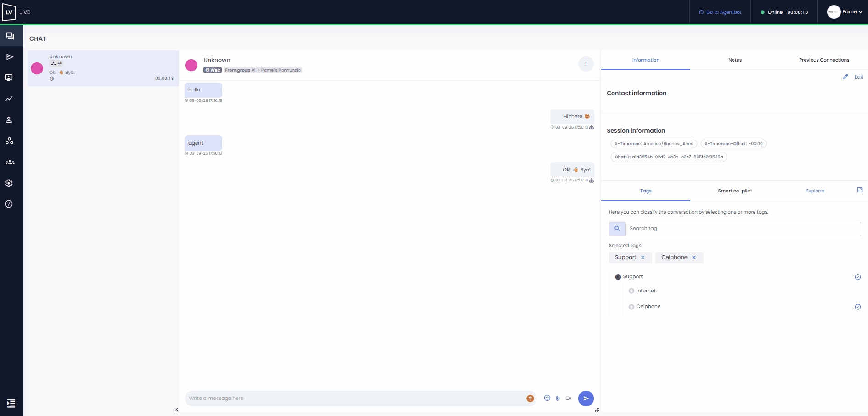The width and height of the screenshot is (868, 416).
Task: Click Edit contact information
Action: point(853,77)
